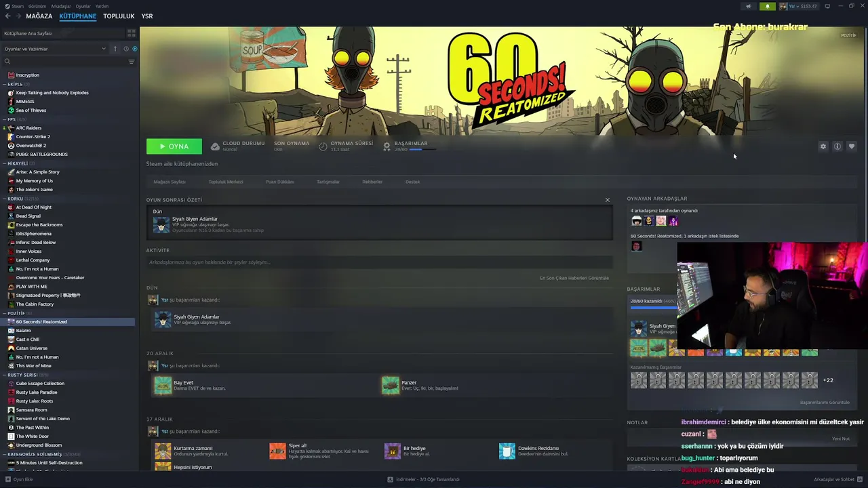The image size is (868, 488).
Task: Open the YSR profile tab
Action: pos(147,16)
